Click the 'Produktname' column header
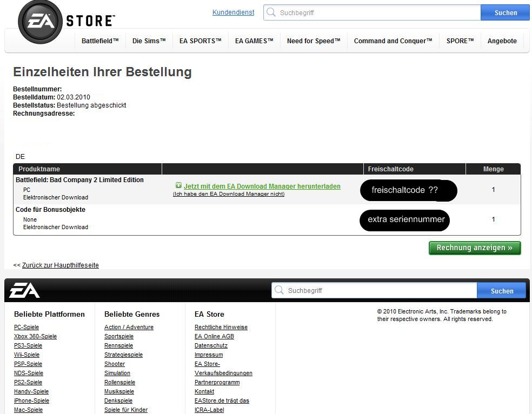532x414 pixels. (x=39, y=169)
